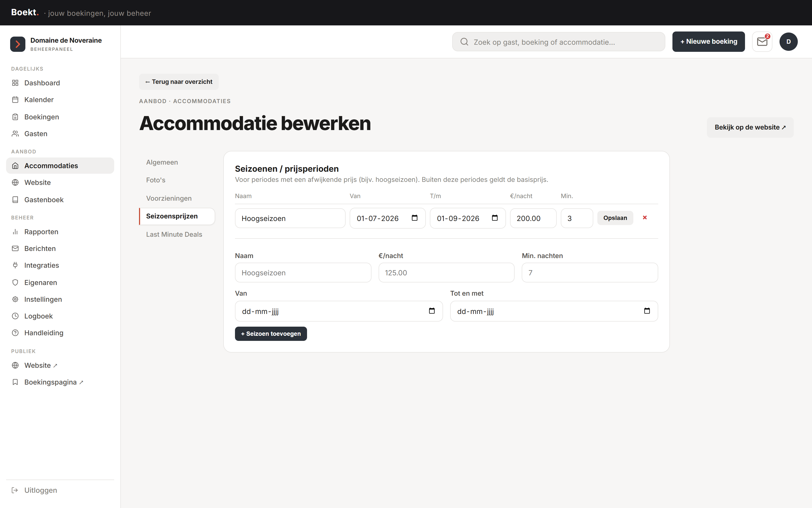Click the Gasten people icon

(15, 133)
